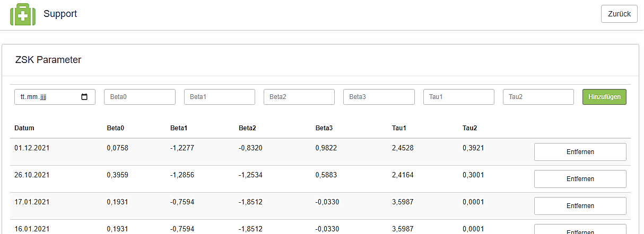Select the Tau1 input box

coord(459,97)
